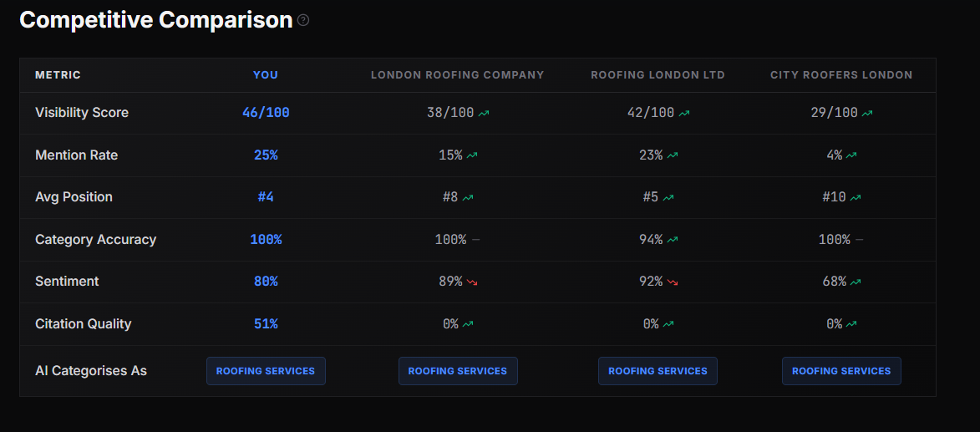Click your #4 average position value
This screenshot has height=432, width=980.
point(266,197)
